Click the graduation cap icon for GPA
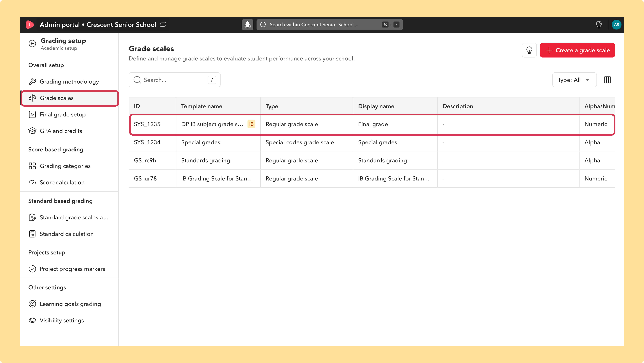 point(32,131)
